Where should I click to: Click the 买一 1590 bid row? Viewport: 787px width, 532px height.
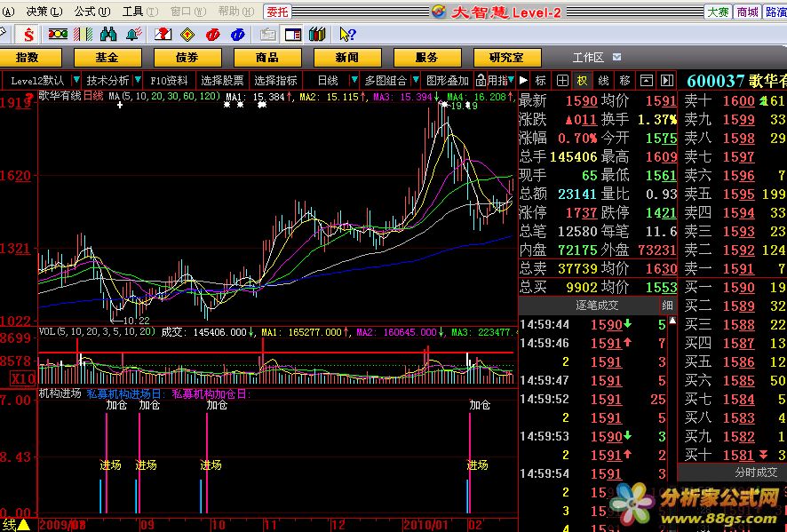[732, 288]
